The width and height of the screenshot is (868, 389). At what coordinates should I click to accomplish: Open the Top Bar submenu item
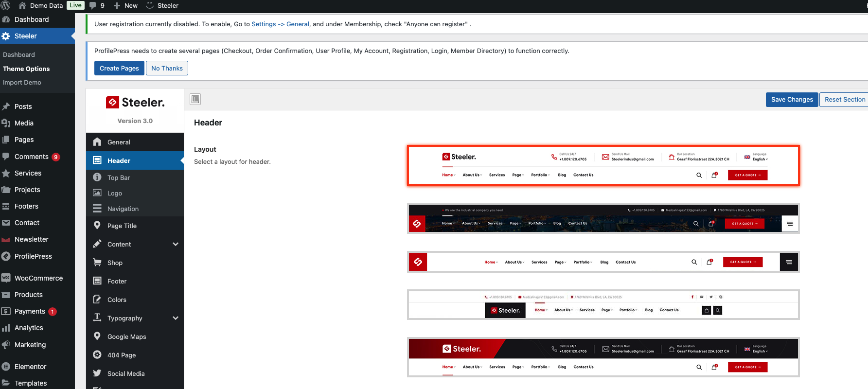(135, 177)
